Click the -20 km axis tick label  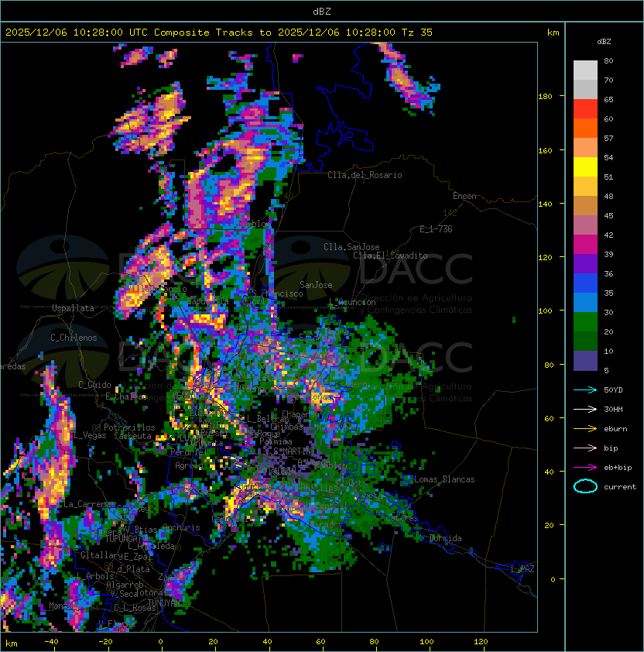click(x=105, y=642)
